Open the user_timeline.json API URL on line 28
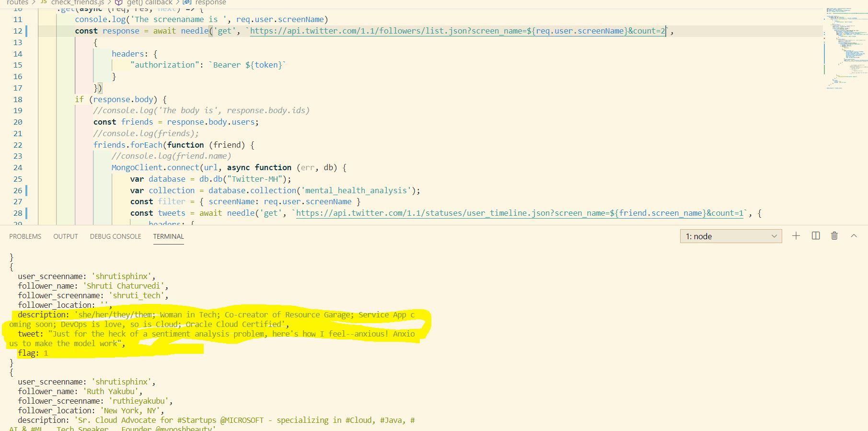 coord(520,213)
